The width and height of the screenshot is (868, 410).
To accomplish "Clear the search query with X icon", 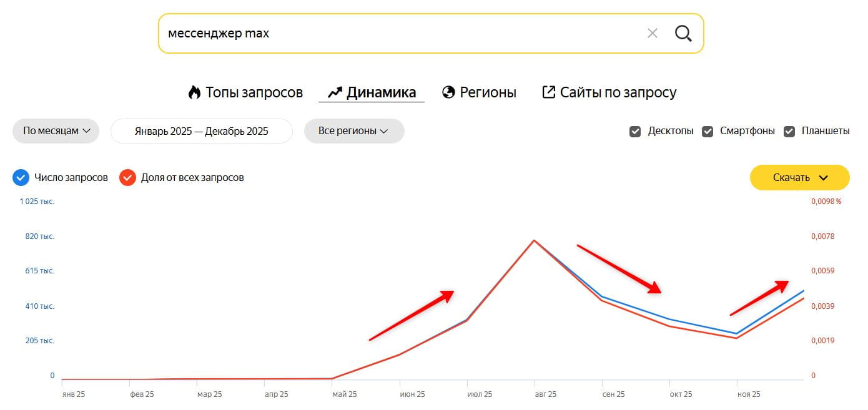I will pyautogui.click(x=653, y=33).
